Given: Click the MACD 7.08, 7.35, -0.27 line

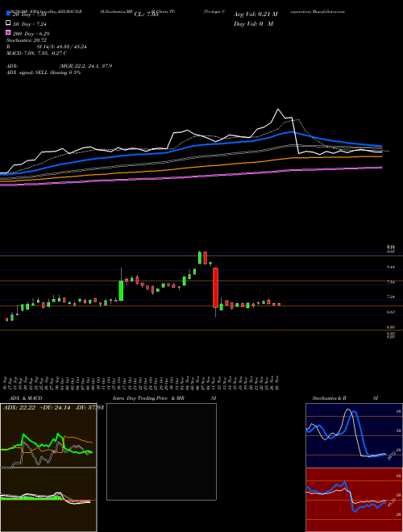Looking at the screenshot, I should tap(36, 53).
